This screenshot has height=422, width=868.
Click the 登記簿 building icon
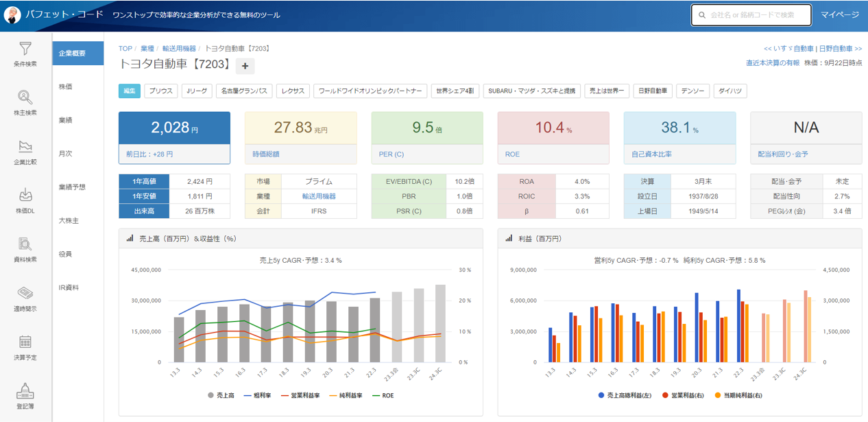click(25, 391)
